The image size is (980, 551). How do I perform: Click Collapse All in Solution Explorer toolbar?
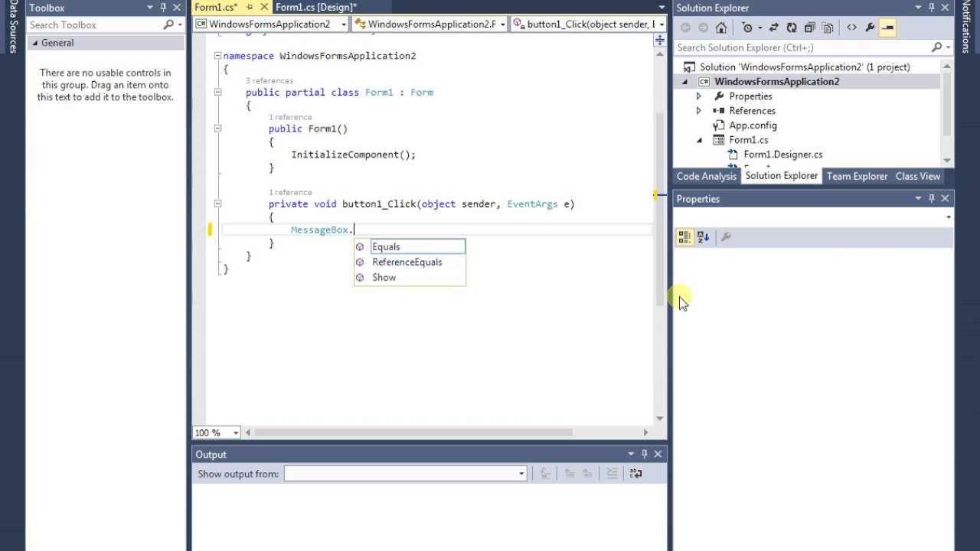point(809,28)
